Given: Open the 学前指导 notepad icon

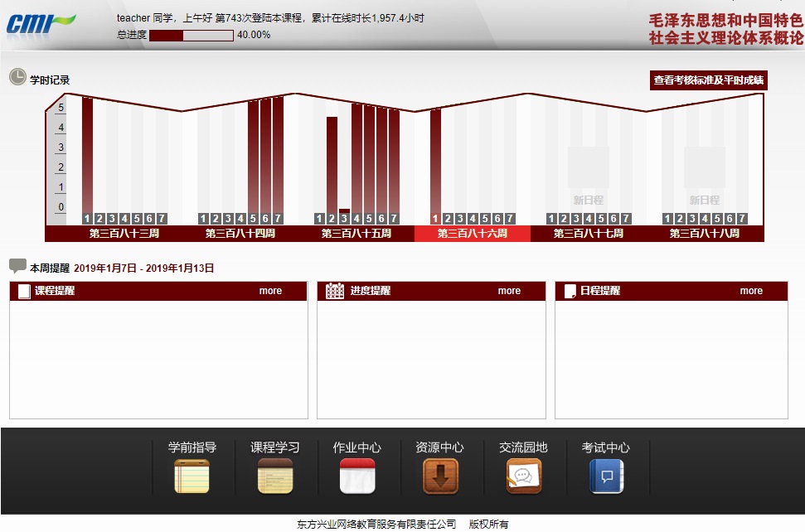Looking at the screenshot, I should (192, 476).
